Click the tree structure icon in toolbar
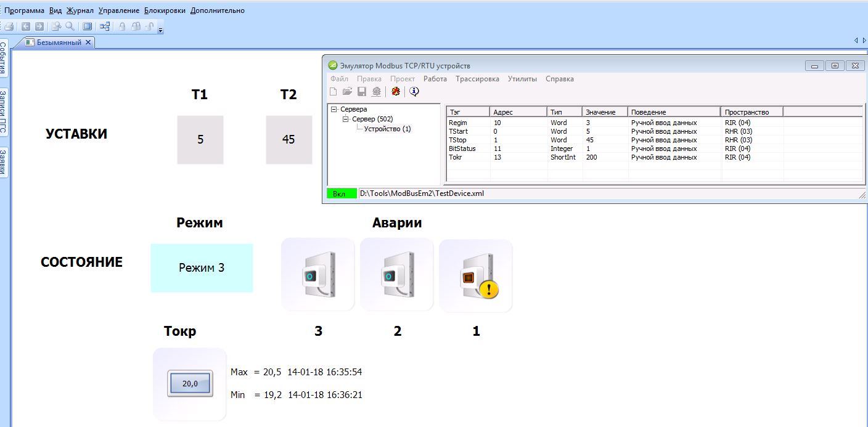The height and width of the screenshot is (427, 868). (105, 26)
